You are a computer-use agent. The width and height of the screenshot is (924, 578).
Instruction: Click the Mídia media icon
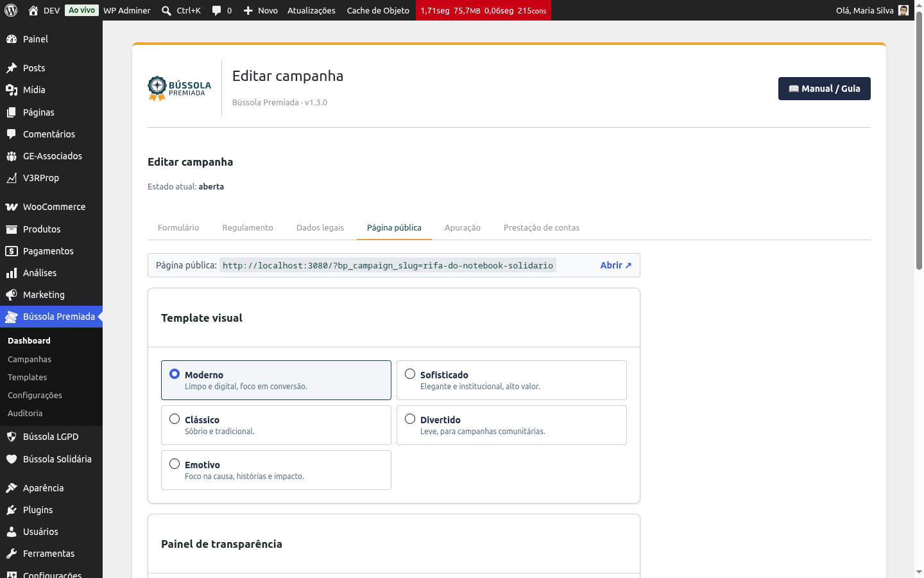tap(12, 90)
